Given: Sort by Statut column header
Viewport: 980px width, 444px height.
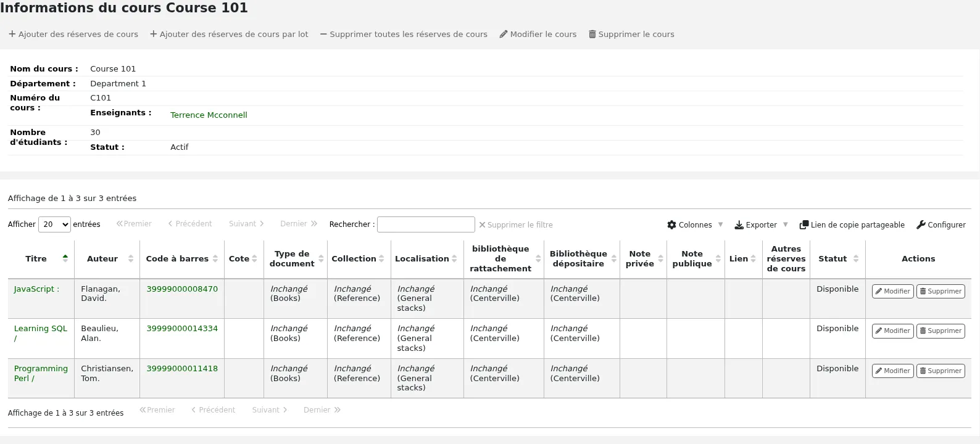Looking at the screenshot, I should click(837, 259).
